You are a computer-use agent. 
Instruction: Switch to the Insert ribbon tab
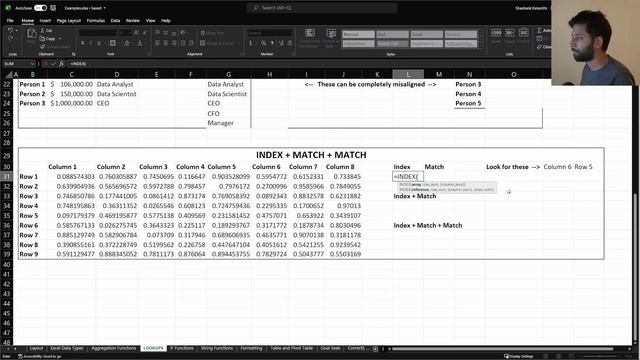point(45,20)
